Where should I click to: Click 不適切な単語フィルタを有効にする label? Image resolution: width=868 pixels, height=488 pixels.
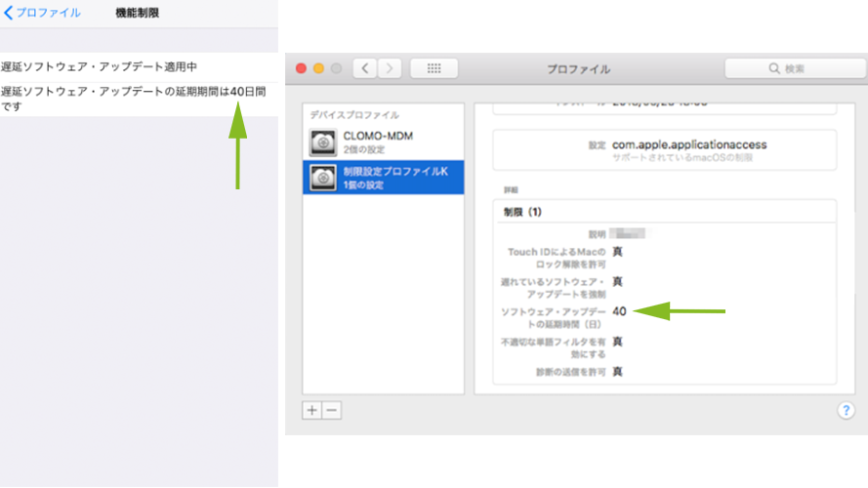(x=553, y=348)
